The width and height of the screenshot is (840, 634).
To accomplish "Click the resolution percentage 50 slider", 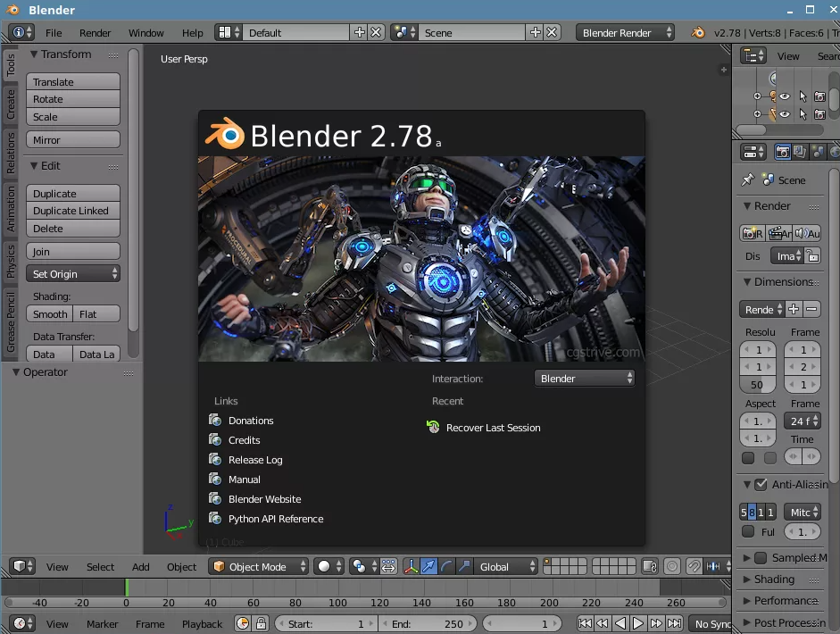I will [758, 384].
